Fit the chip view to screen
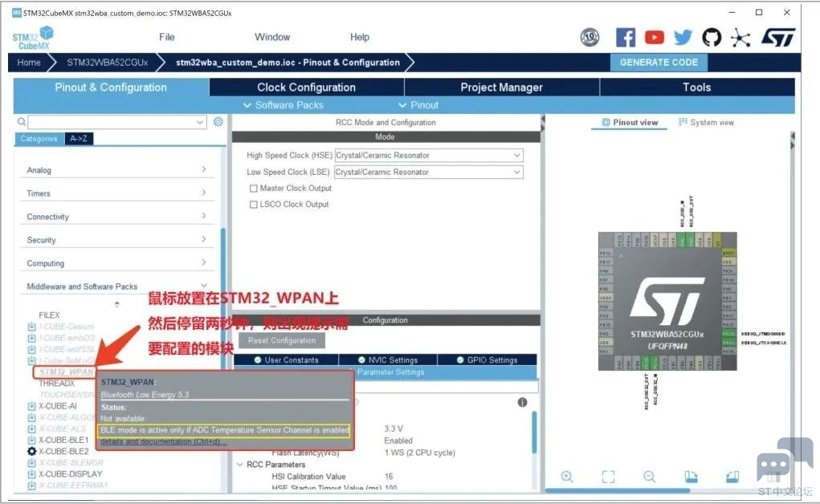The image size is (820, 504). (x=608, y=476)
